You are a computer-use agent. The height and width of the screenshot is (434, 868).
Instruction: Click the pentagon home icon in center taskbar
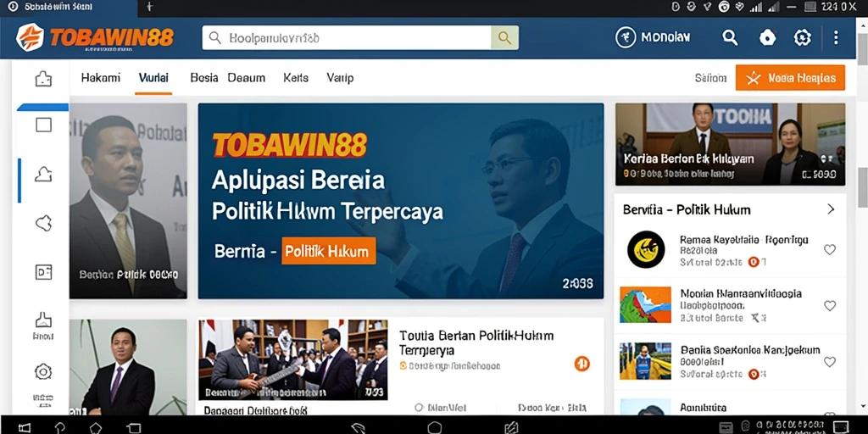[435, 427]
